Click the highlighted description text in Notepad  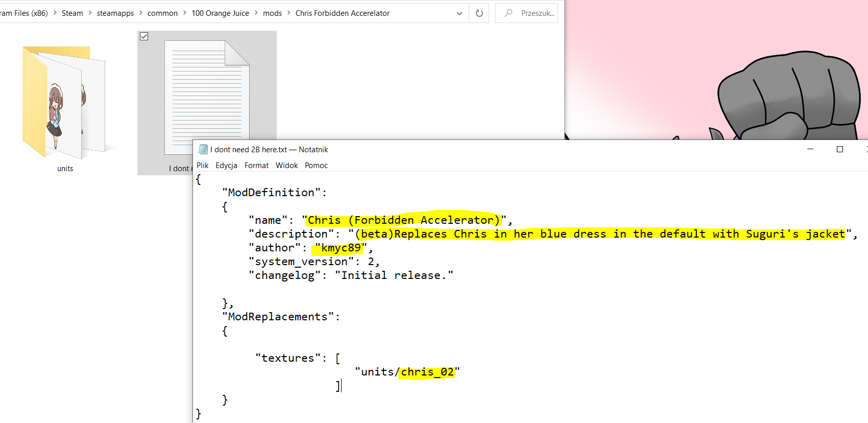tap(600, 234)
